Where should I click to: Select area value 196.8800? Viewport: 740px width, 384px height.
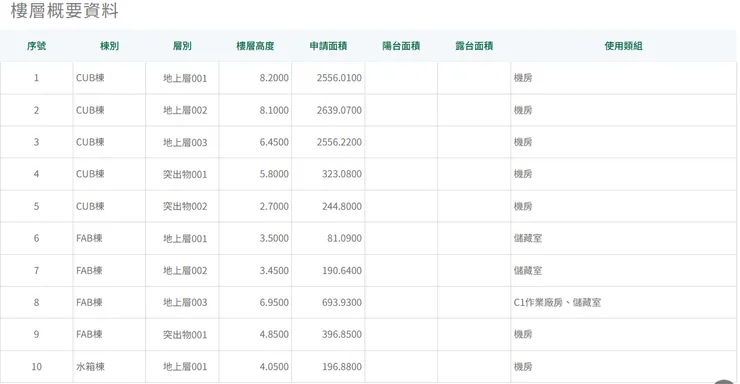click(x=342, y=367)
